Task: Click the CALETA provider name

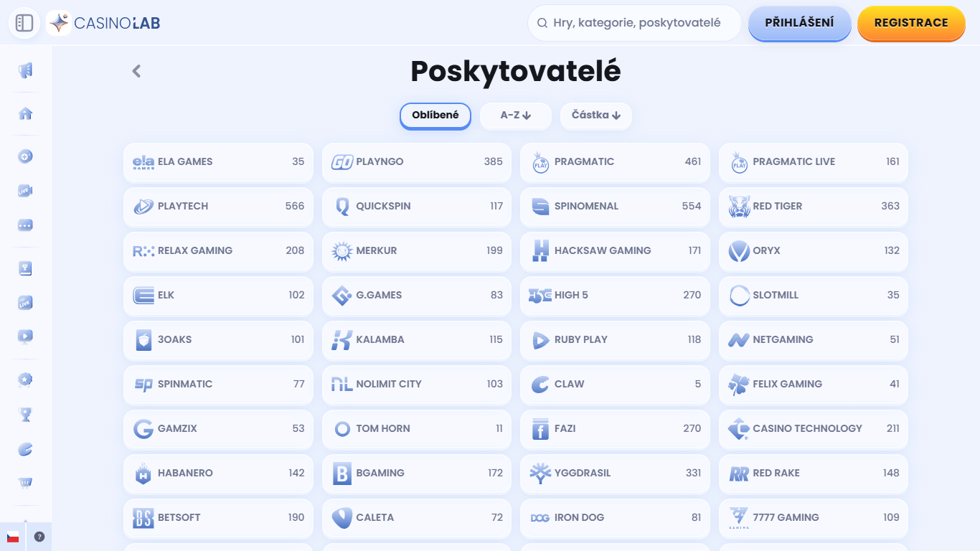Action: pos(375,517)
